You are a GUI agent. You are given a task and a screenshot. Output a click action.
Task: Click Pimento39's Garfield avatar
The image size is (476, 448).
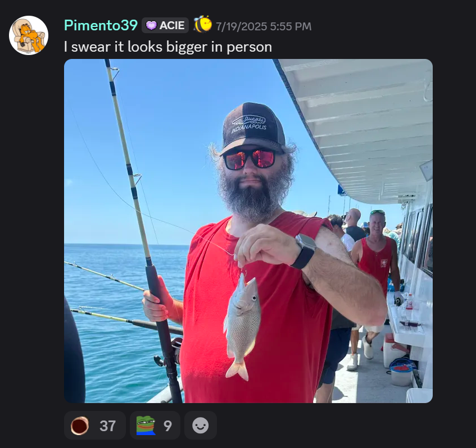tap(29, 35)
